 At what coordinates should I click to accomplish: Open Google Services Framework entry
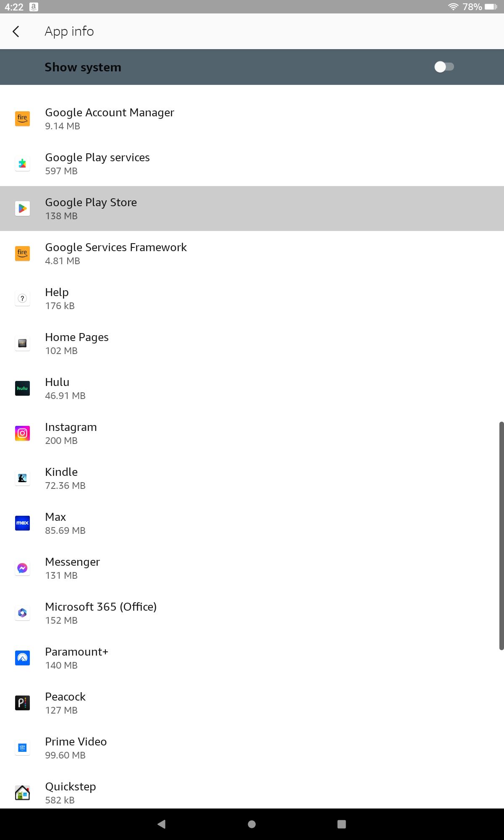[x=252, y=254]
